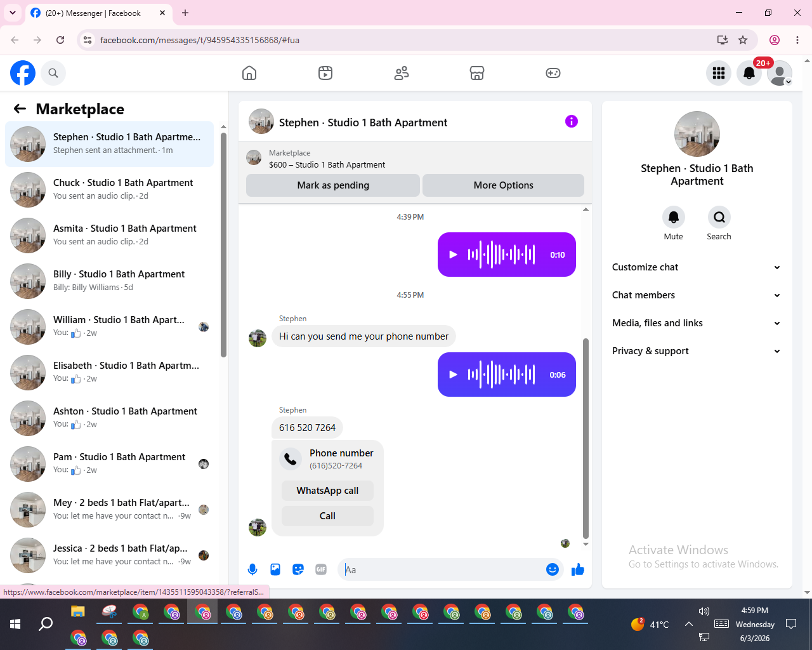This screenshot has height=650, width=812.
Task: Open Jessica 2 beds 1 bath chat
Action: pos(109,555)
